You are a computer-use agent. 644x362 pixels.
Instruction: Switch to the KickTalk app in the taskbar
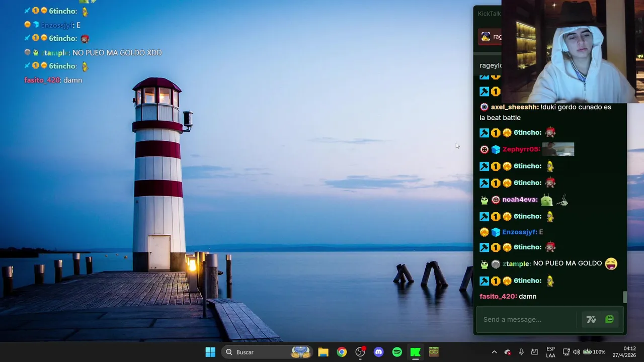click(416, 352)
